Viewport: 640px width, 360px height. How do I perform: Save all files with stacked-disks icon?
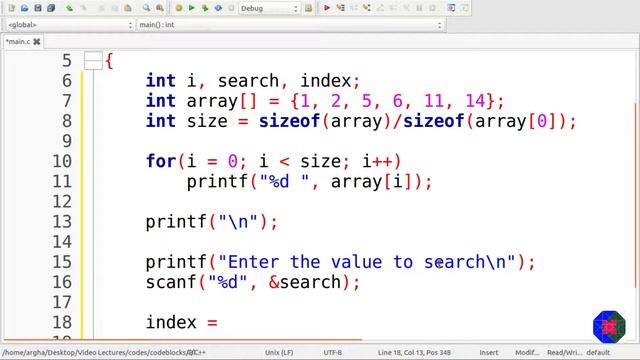pos(51,8)
